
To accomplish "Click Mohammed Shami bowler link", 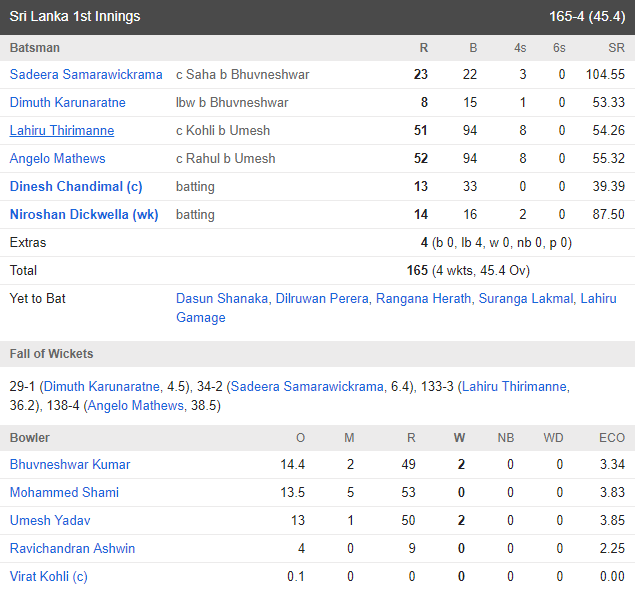I will coord(64,493).
